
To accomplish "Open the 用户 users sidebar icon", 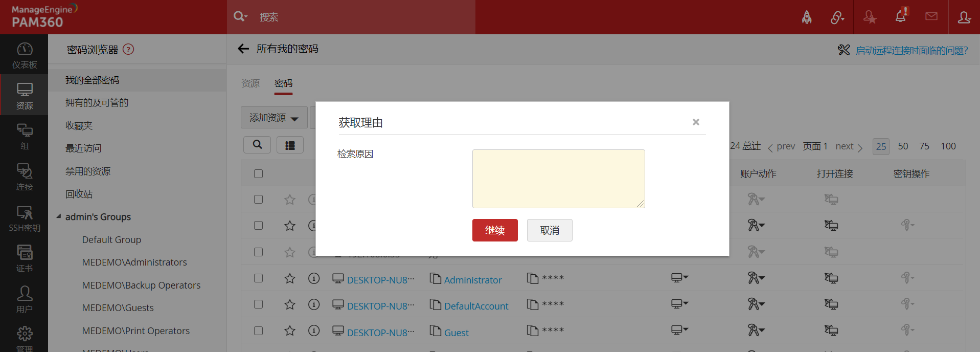I will 25,299.
